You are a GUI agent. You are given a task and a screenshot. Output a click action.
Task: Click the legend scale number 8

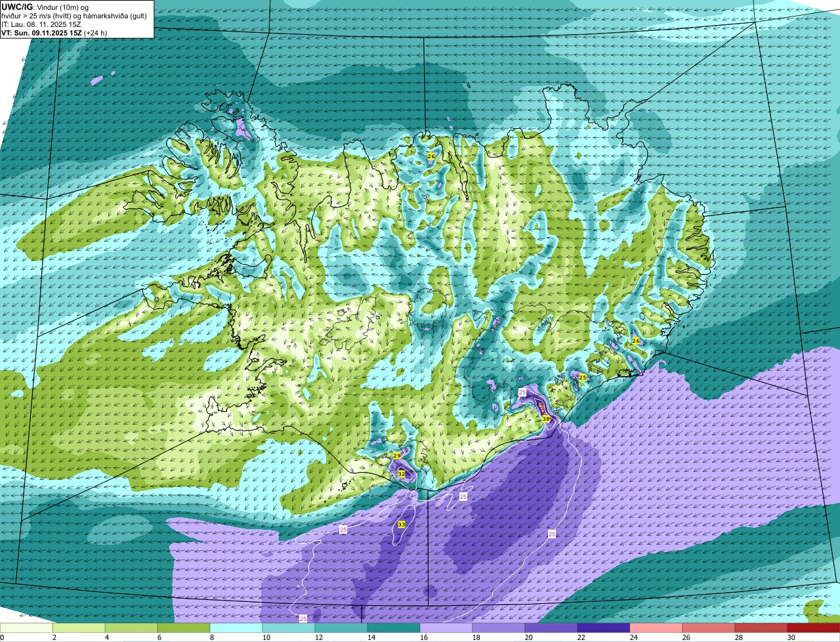[x=211, y=637]
